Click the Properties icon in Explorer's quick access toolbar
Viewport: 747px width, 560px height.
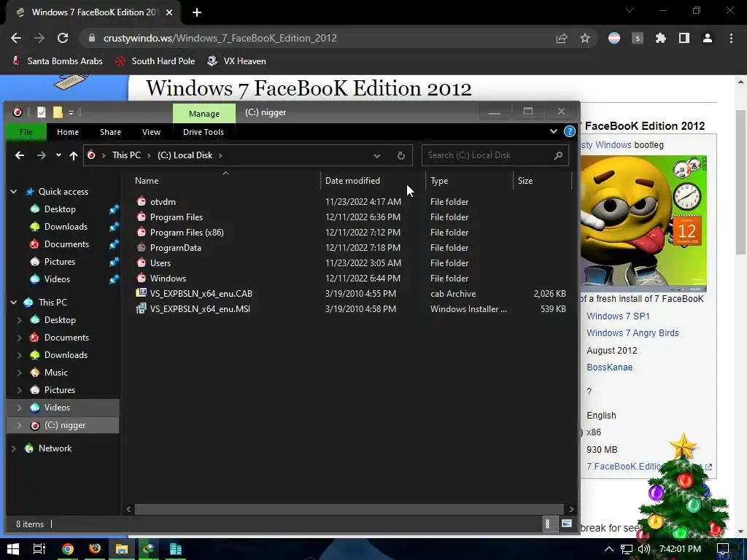(42, 112)
